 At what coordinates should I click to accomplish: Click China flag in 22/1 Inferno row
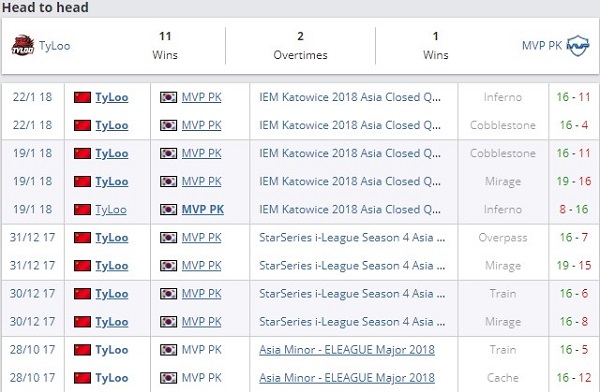(x=82, y=97)
